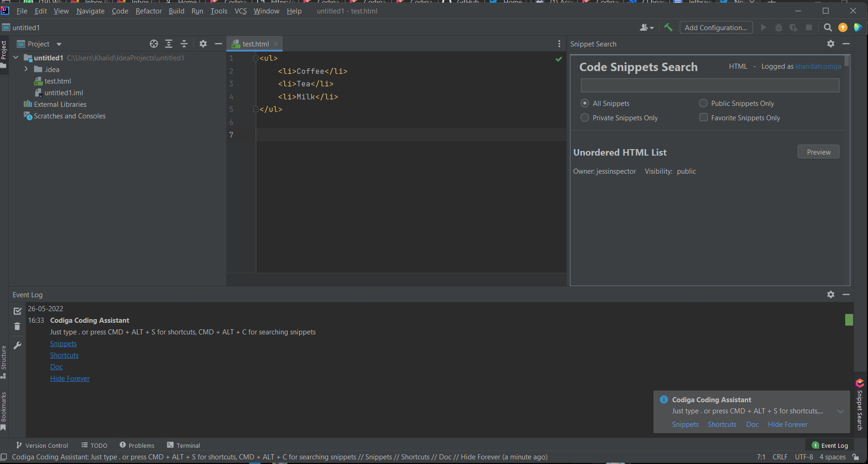The height and width of the screenshot is (464, 868).
Task: Open editor tab options three-dot menu
Action: [x=559, y=44]
